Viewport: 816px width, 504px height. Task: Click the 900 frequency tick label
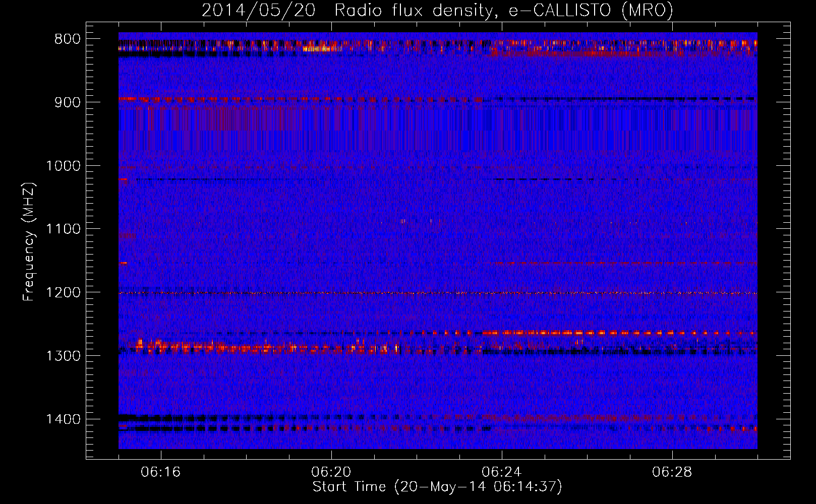(x=67, y=102)
